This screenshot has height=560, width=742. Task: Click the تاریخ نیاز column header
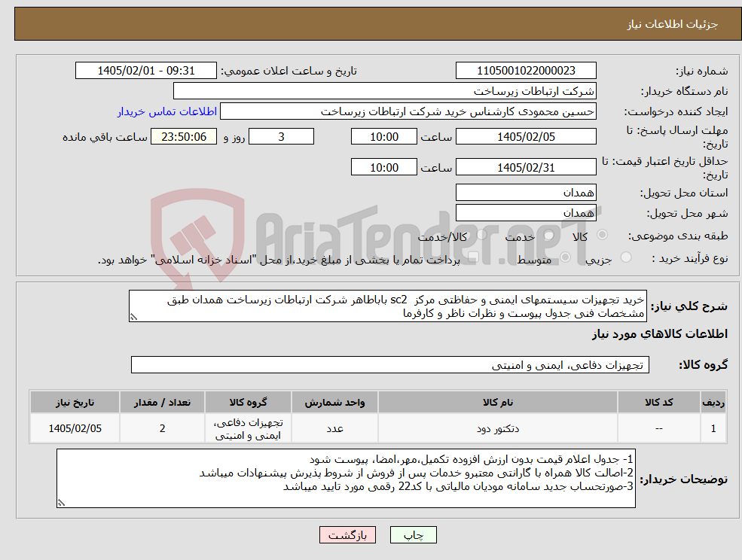[75, 403]
